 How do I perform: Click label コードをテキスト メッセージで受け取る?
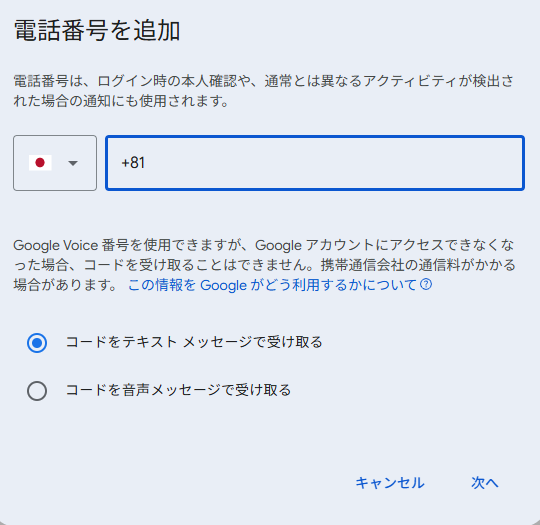(x=194, y=342)
